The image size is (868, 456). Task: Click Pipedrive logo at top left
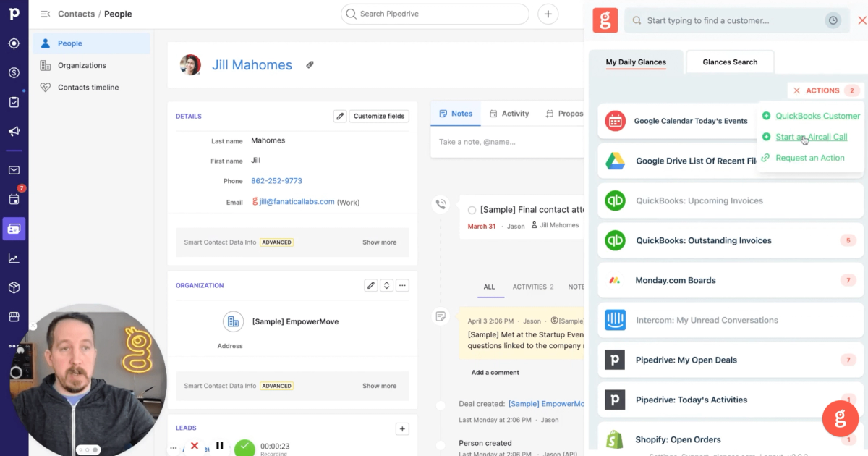[x=14, y=14]
